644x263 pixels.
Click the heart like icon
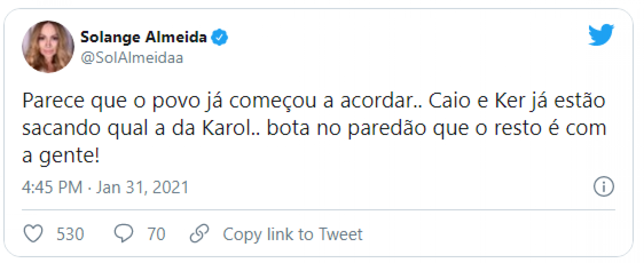[x=33, y=233]
